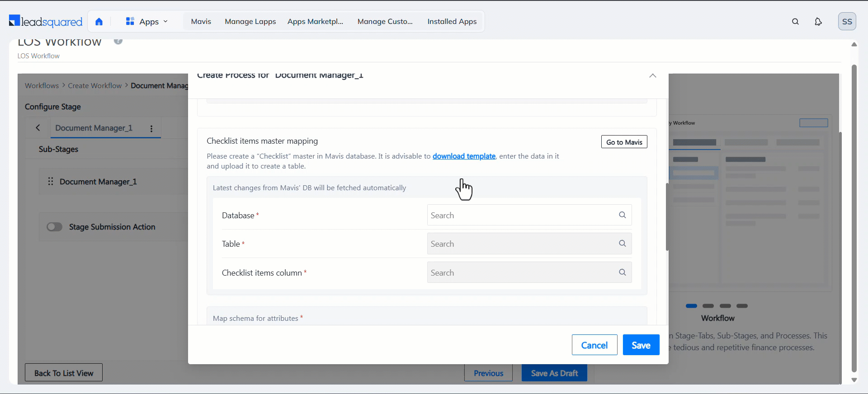Click the LeadSquared logo

pyautogui.click(x=46, y=21)
